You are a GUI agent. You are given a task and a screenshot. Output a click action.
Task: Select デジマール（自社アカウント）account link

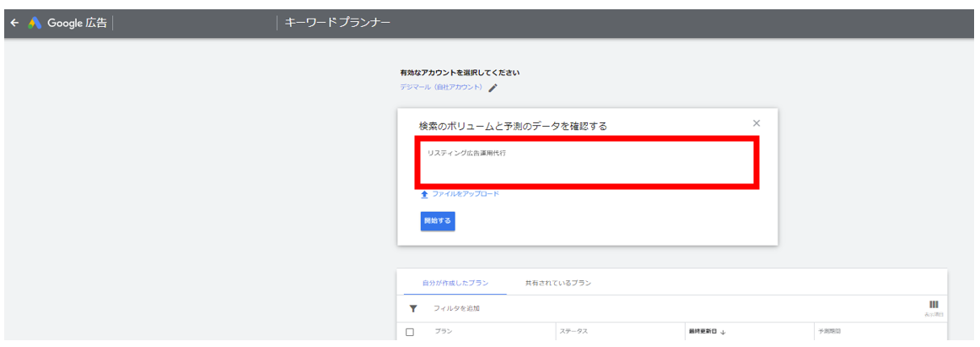point(443,88)
